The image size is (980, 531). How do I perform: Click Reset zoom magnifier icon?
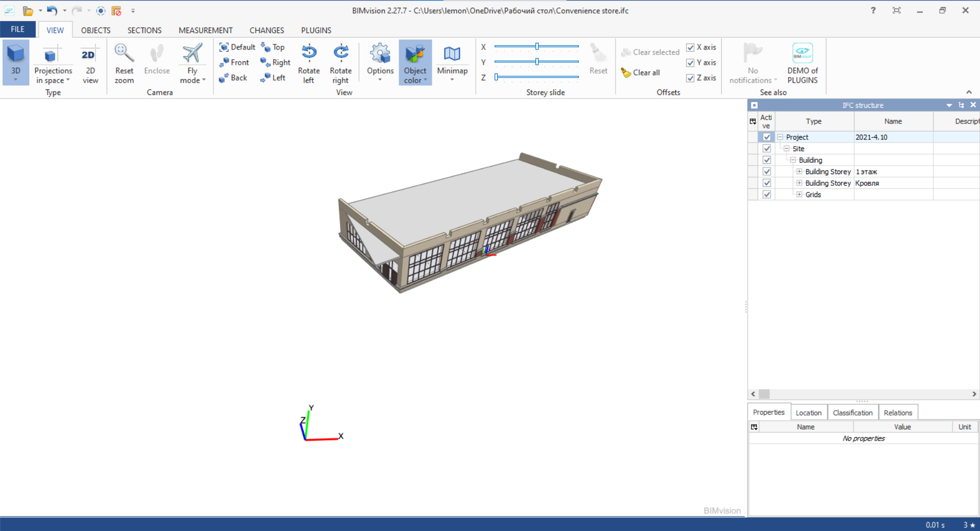pyautogui.click(x=124, y=53)
